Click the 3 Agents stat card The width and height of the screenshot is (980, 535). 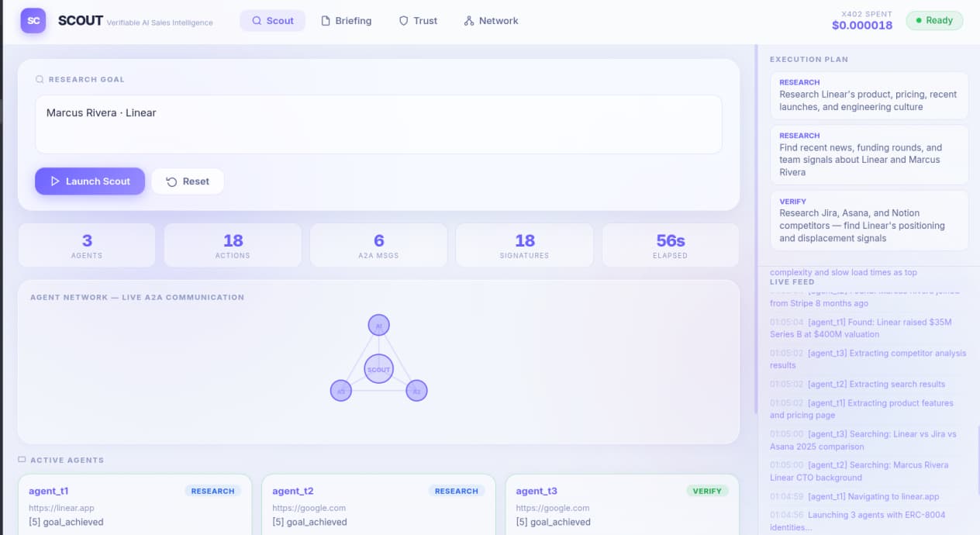[x=87, y=245]
